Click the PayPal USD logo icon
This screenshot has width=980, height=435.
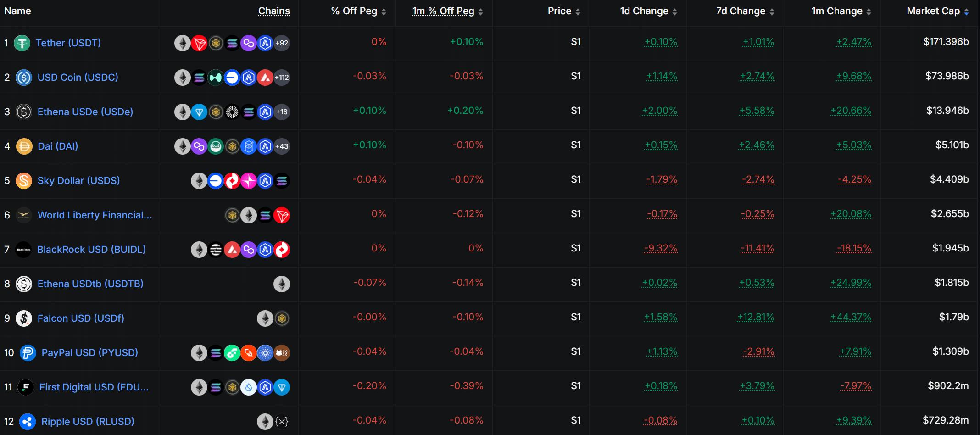(x=28, y=353)
